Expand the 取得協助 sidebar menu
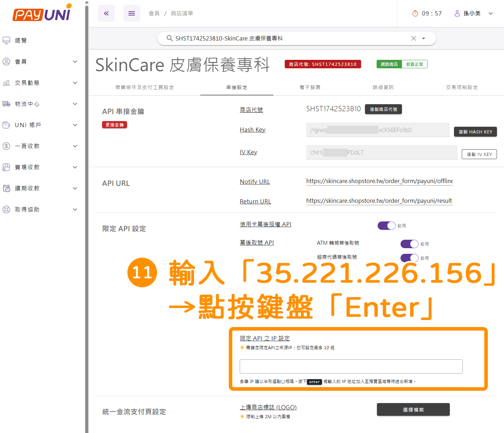The image size is (504, 433). 75,209
